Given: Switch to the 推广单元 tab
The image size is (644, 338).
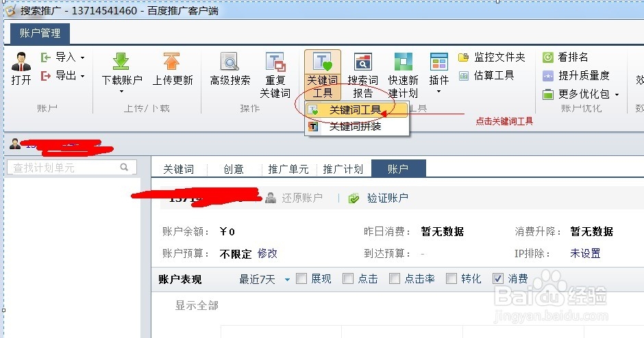Looking at the screenshot, I should 288,169.
